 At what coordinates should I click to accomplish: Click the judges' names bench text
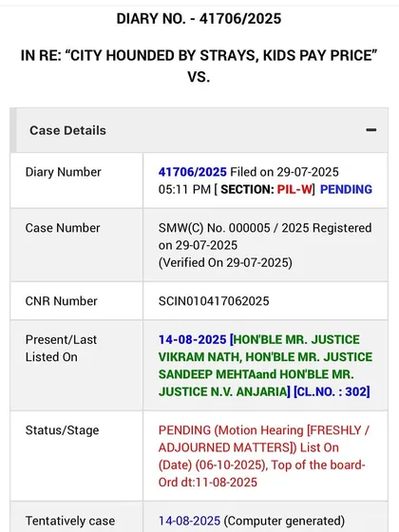click(x=265, y=366)
